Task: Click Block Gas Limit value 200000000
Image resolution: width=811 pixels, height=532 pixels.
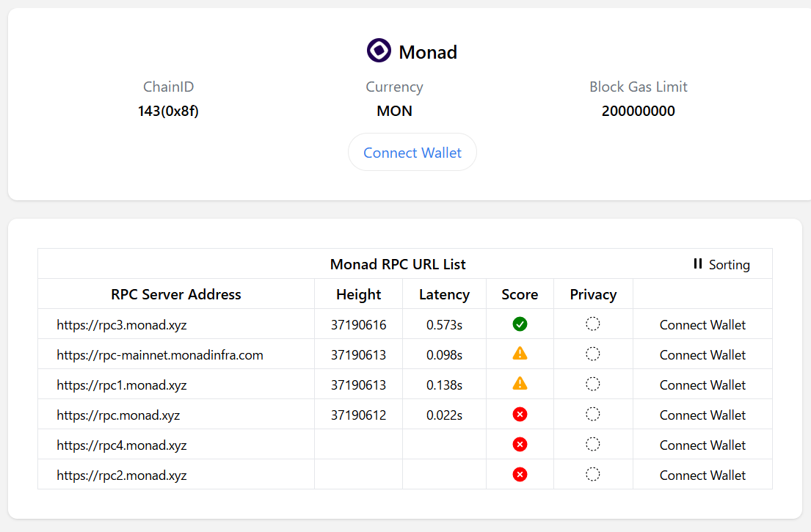Action: [639, 111]
